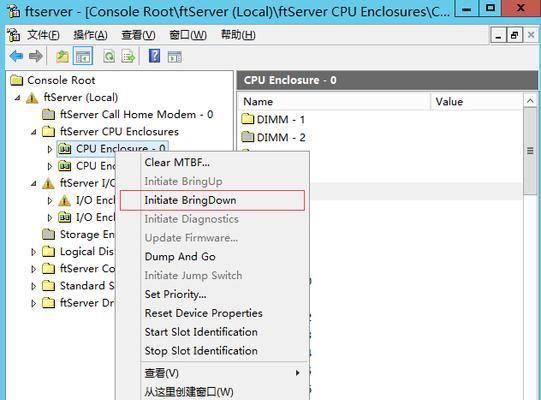Image resolution: width=541 pixels, height=400 pixels.
Task: Click the first I/O Enclosure warning icon
Action: pyautogui.click(x=64, y=200)
